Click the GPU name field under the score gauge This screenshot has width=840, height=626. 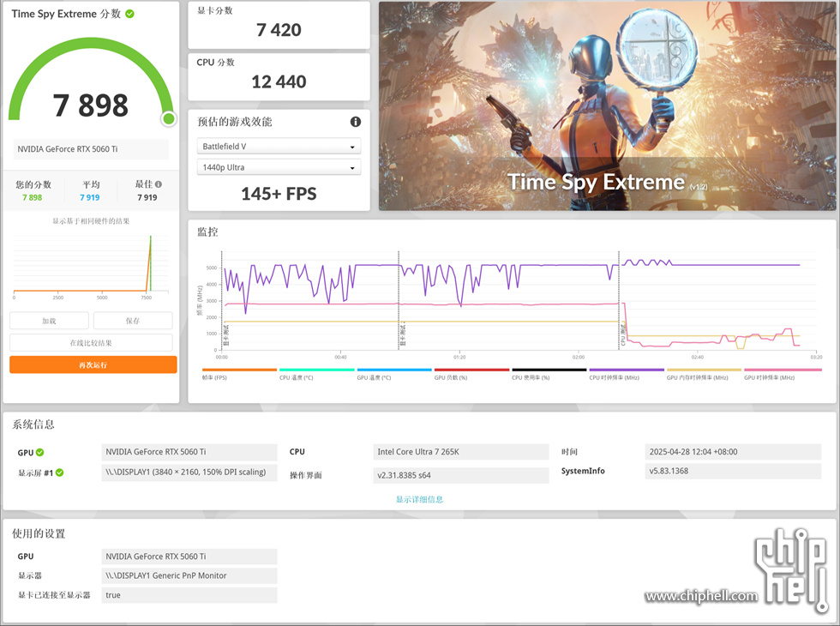(x=91, y=149)
